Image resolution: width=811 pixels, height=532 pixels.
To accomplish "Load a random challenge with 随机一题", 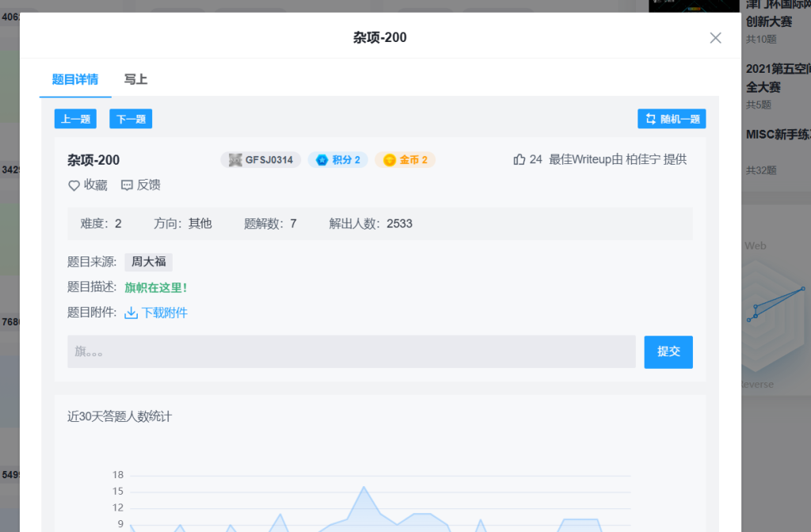I will point(672,119).
